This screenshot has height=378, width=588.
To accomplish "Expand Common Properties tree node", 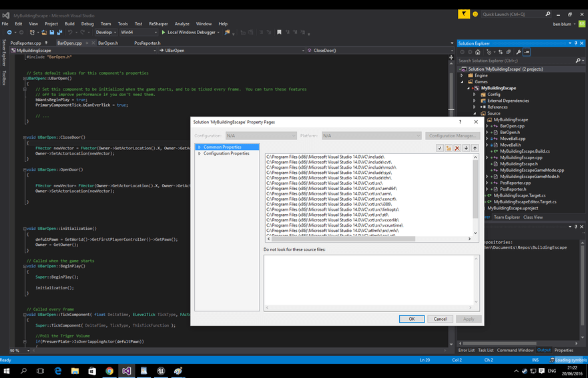I will pyautogui.click(x=199, y=147).
